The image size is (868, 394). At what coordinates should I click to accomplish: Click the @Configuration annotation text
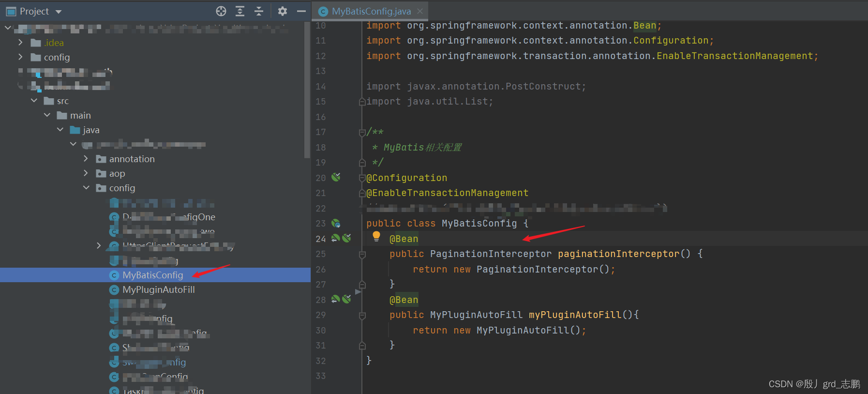[x=406, y=178]
